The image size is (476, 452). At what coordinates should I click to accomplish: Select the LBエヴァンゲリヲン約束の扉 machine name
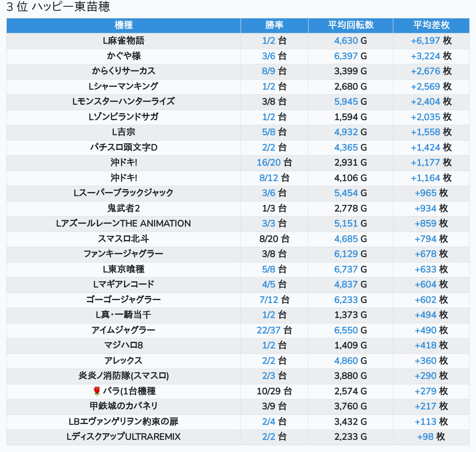124,422
